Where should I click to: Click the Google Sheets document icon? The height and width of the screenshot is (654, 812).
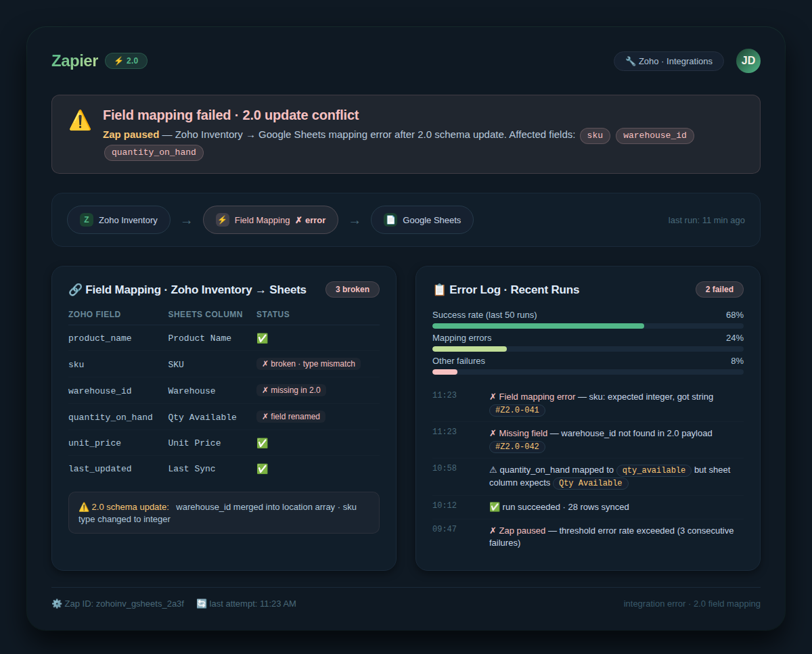point(390,220)
